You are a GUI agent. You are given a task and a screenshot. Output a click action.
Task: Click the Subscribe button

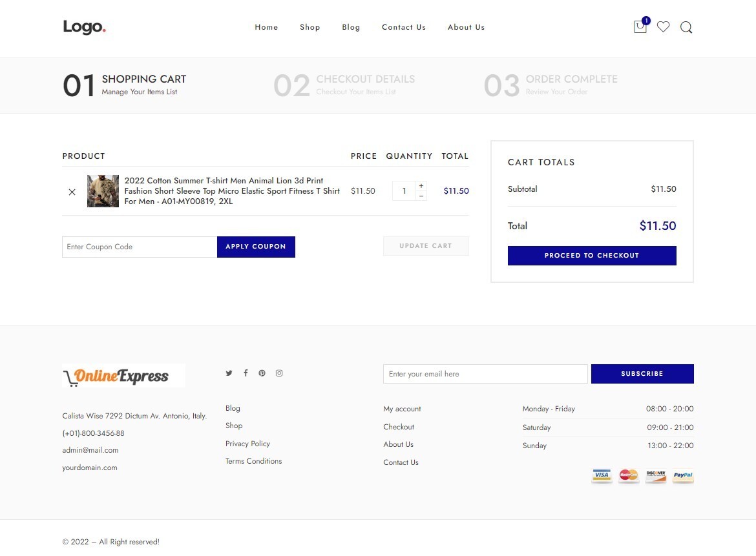coord(642,374)
